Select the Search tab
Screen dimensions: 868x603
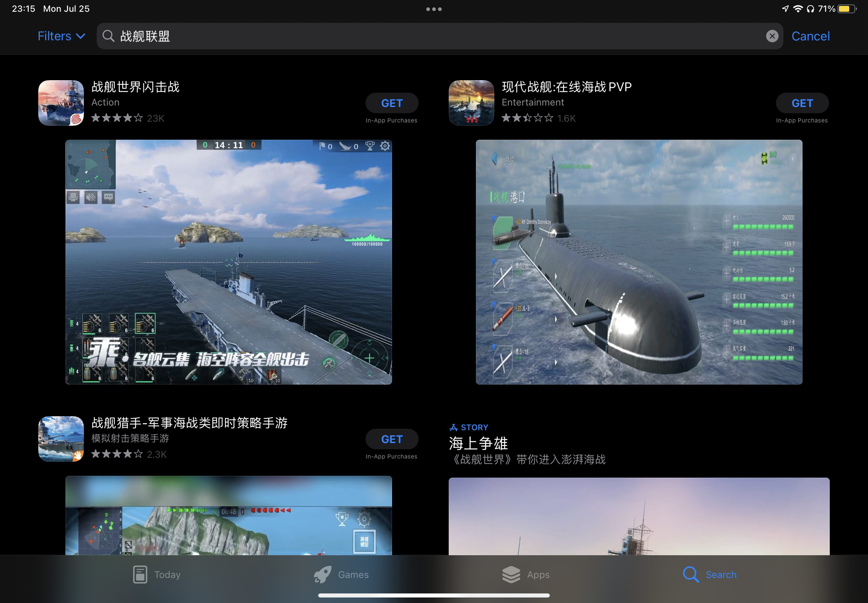pos(710,575)
